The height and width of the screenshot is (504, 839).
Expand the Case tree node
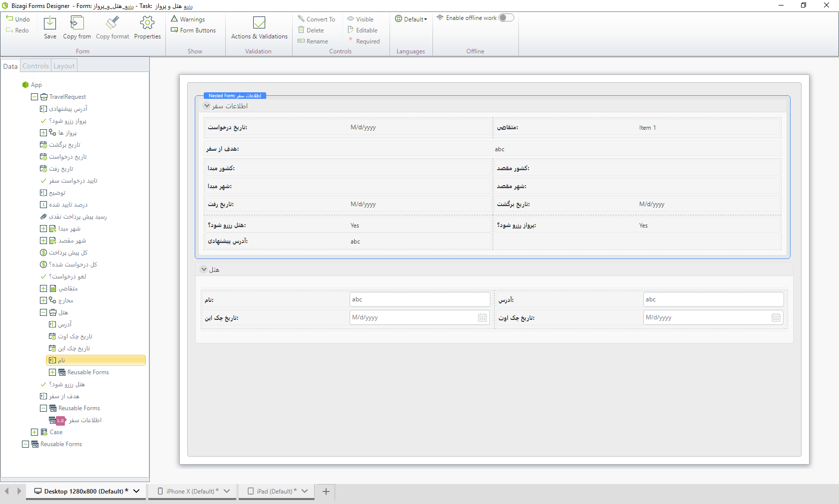[x=34, y=432]
